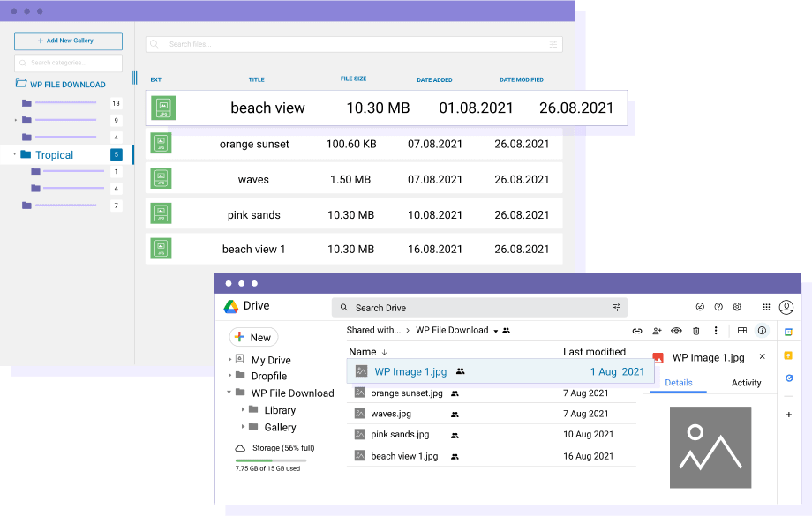Click the eye preview icon in Drive toolbar

coord(678,330)
